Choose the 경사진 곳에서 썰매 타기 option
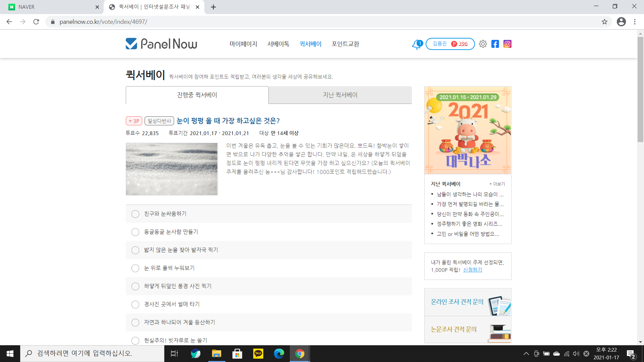 point(135,304)
